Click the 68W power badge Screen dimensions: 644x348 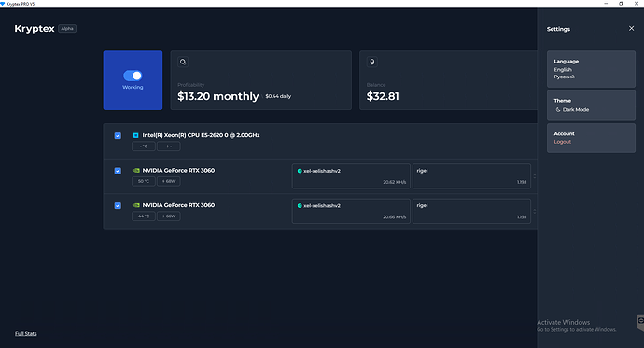click(x=168, y=181)
